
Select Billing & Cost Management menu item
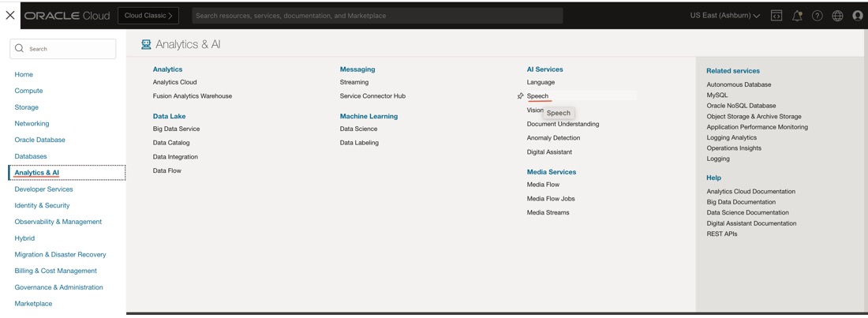click(56, 271)
